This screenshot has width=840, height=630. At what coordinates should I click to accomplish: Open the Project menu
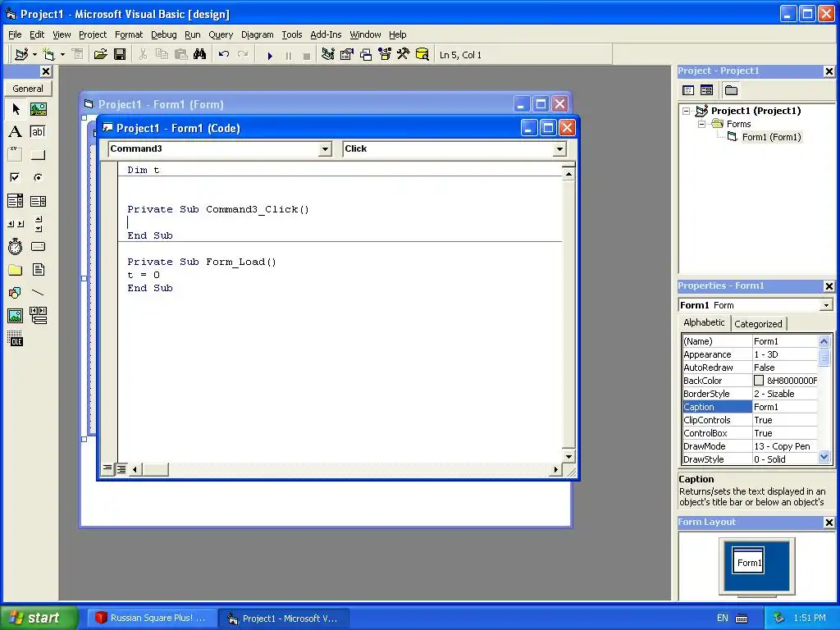click(93, 34)
